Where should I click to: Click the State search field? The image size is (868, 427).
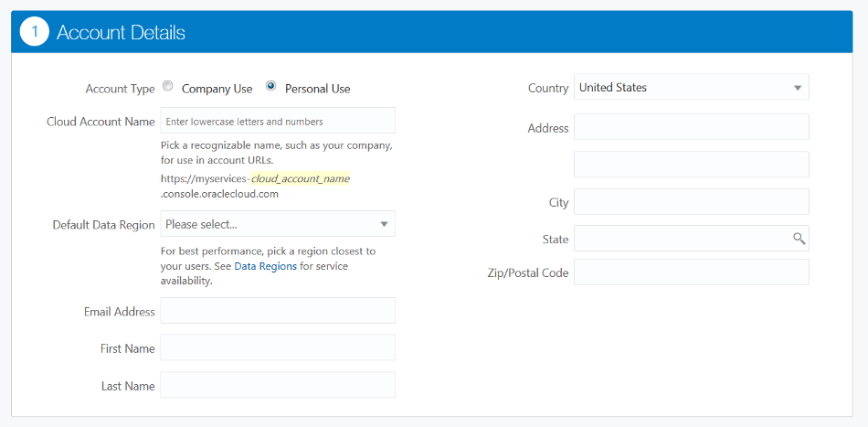pyautogui.click(x=692, y=239)
